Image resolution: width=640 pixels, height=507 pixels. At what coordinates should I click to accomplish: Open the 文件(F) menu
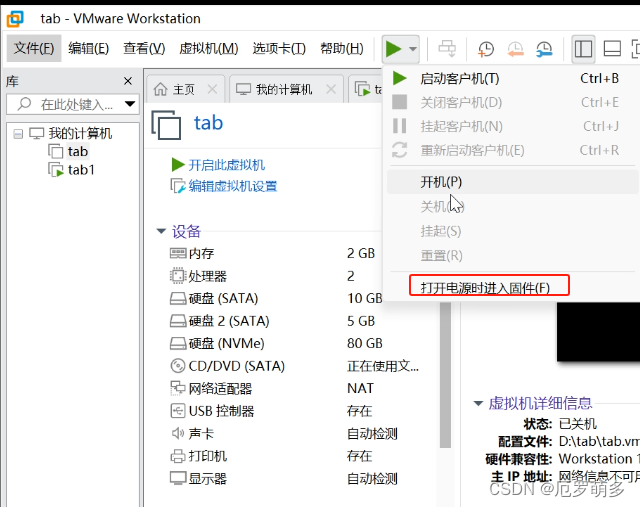(34, 49)
